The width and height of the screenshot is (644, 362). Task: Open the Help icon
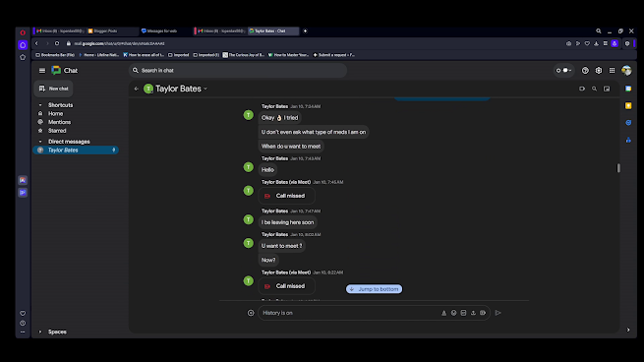point(585,71)
